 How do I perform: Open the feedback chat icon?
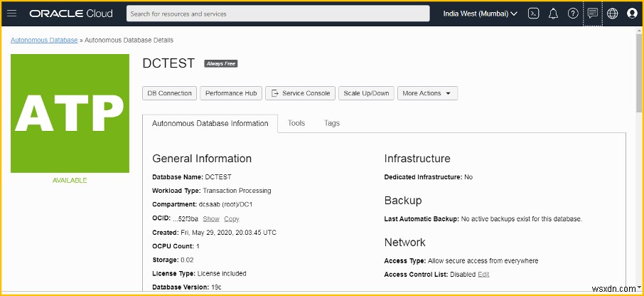pyautogui.click(x=593, y=14)
